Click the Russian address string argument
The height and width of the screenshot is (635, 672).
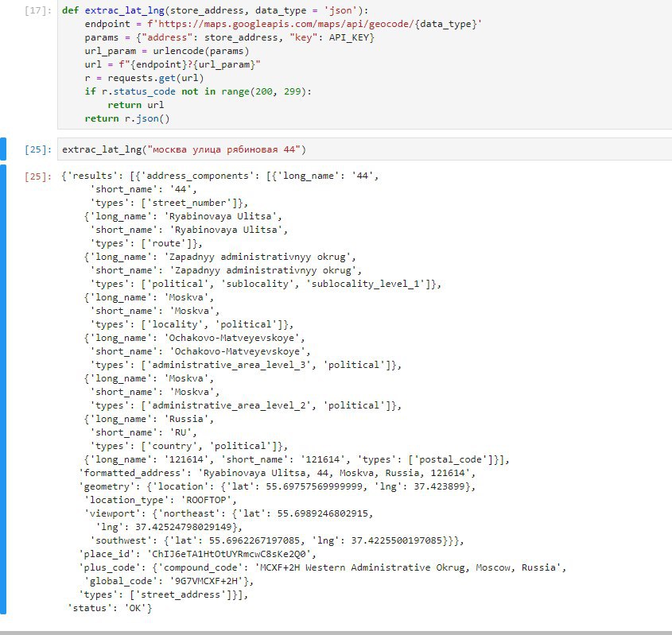pos(223,149)
